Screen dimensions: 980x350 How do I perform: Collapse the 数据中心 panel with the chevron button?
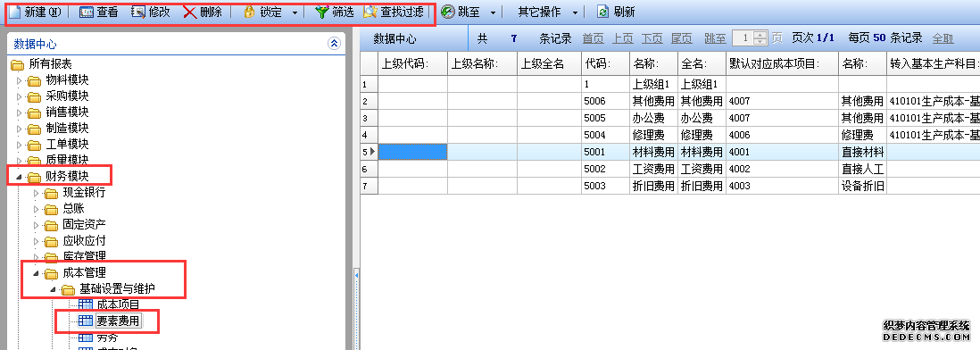[x=334, y=43]
